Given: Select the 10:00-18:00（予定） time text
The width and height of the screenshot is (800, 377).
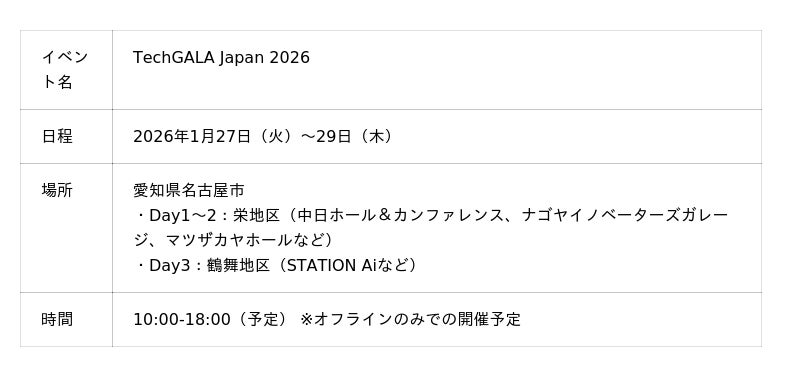Looking at the screenshot, I should [212, 319].
